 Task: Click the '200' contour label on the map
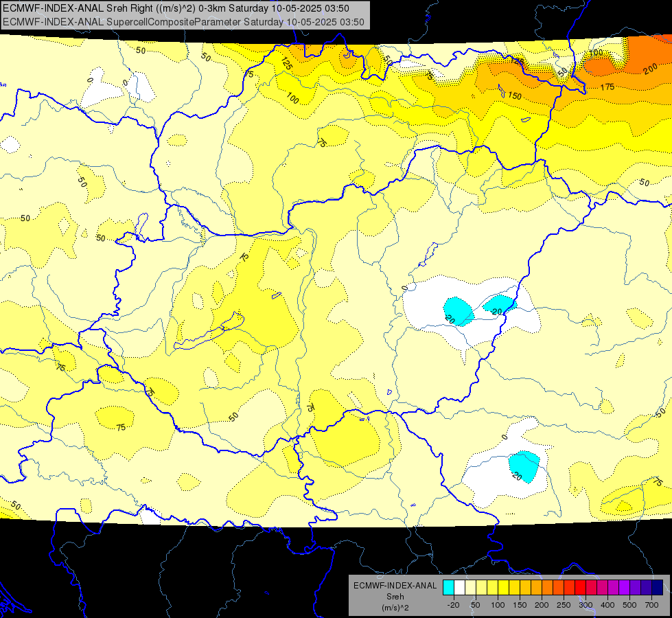650,69
